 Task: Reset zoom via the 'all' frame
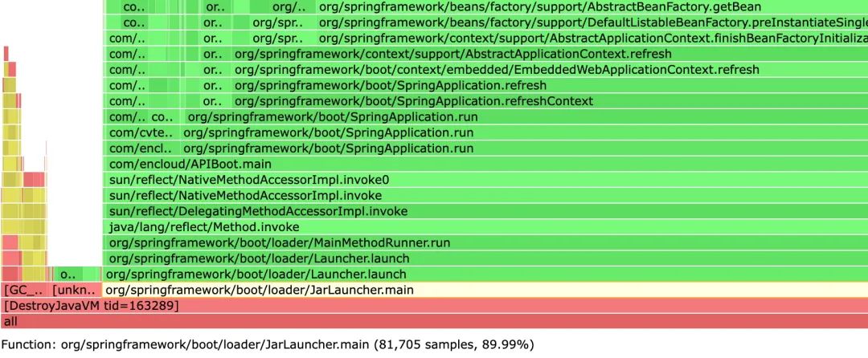click(435, 321)
